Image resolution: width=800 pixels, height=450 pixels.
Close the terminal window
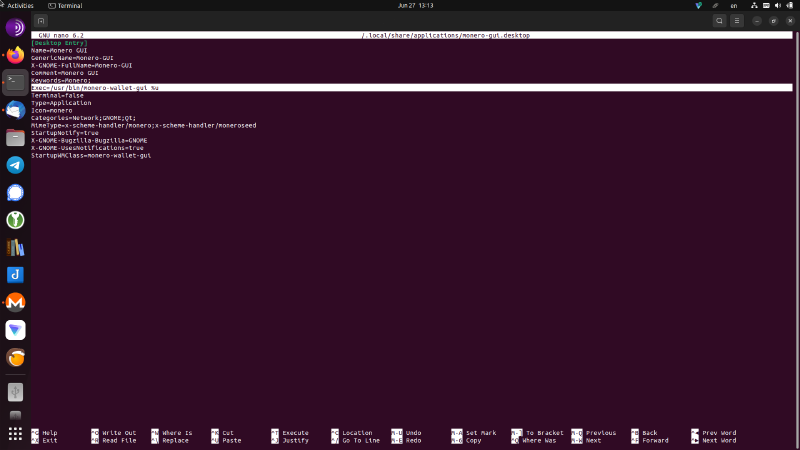coord(790,21)
